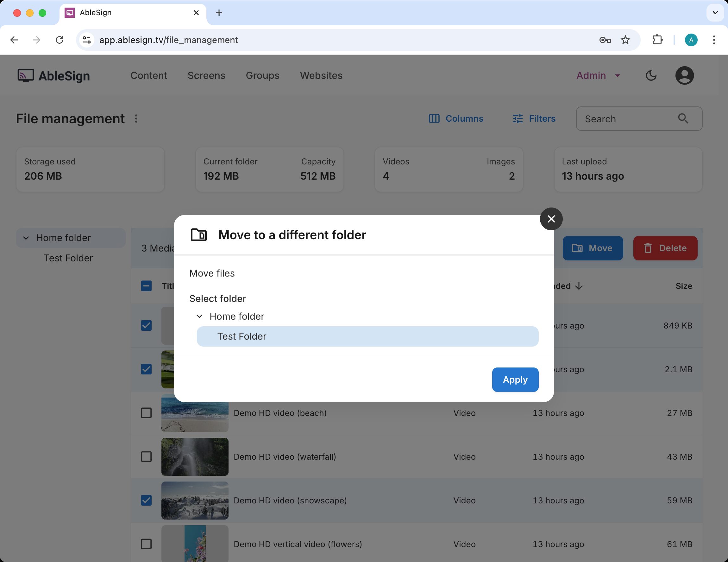The image size is (728, 562).
Task: Open the browser extensions menu
Action: [x=657, y=40]
